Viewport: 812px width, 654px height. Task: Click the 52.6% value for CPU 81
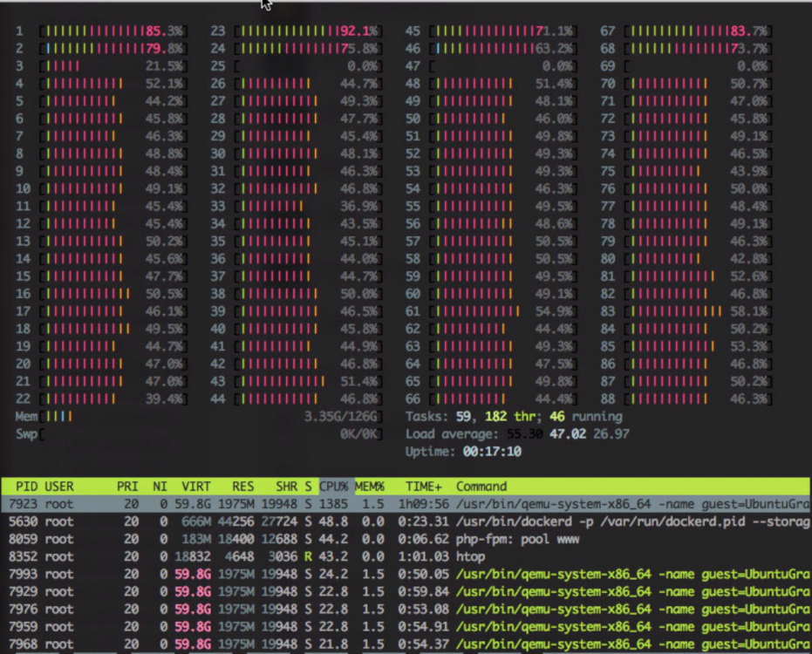pyautogui.click(x=749, y=276)
